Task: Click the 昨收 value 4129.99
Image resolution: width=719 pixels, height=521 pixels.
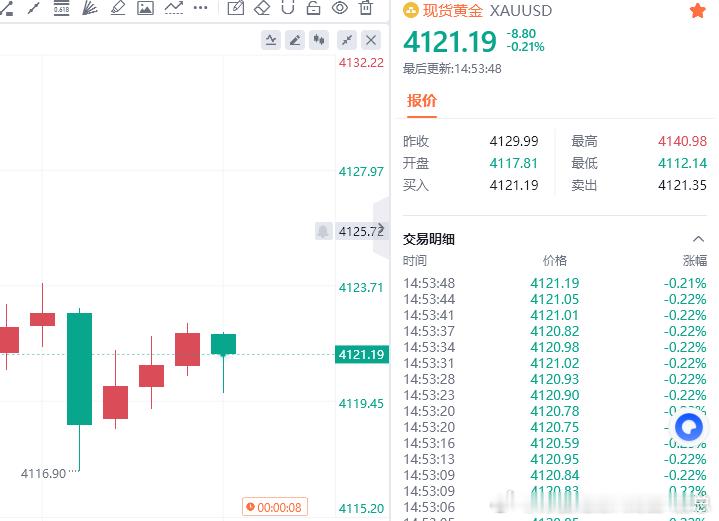Action: pyautogui.click(x=514, y=141)
